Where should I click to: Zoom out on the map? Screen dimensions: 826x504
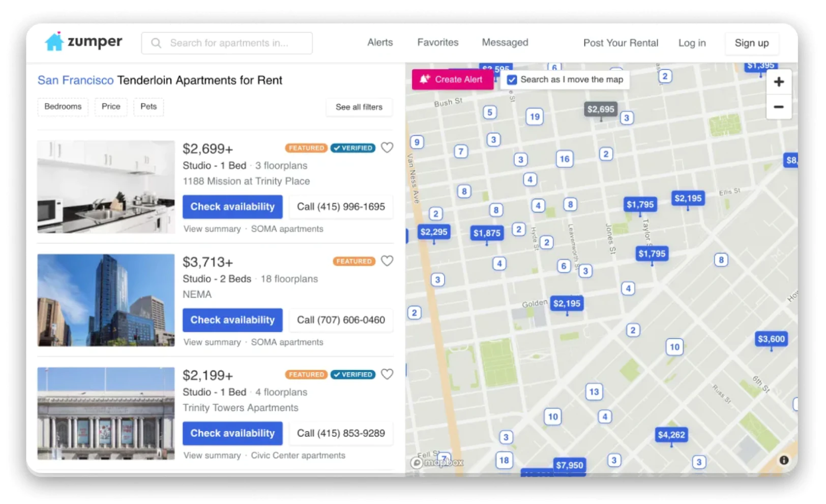click(x=779, y=107)
